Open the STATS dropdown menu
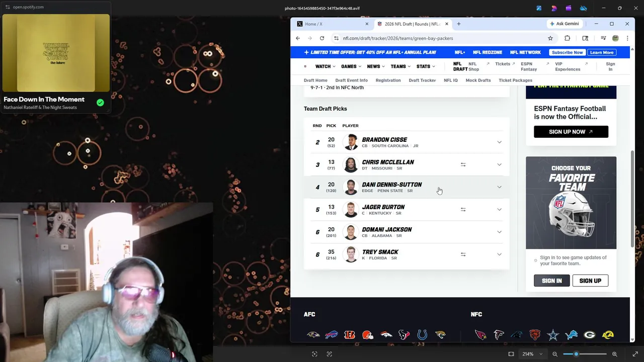Viewport: 644px width, 362px height. pos(426,66)
